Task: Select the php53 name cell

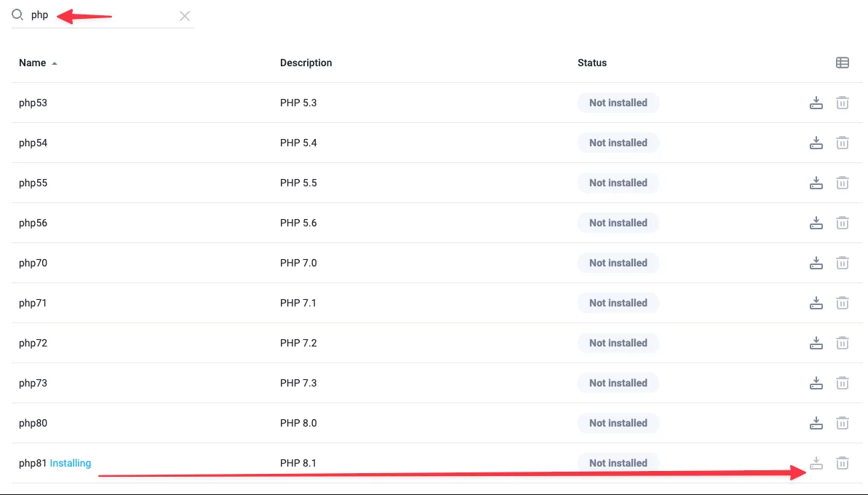Action: tap(33, 103)
